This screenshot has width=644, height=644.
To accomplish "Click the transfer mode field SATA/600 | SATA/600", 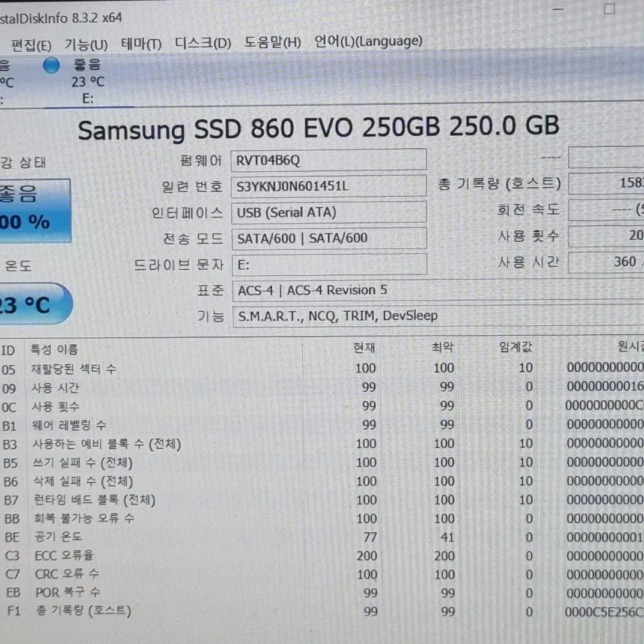I will (329, 238).
